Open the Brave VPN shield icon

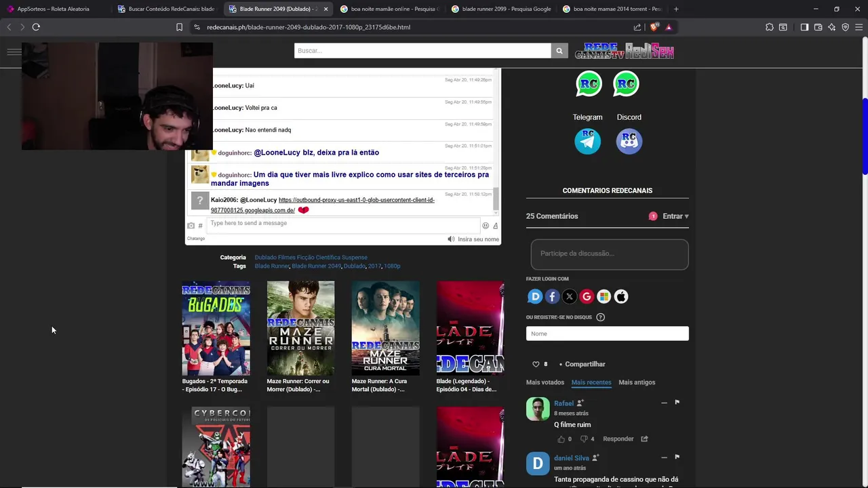(x=845, y=27)
